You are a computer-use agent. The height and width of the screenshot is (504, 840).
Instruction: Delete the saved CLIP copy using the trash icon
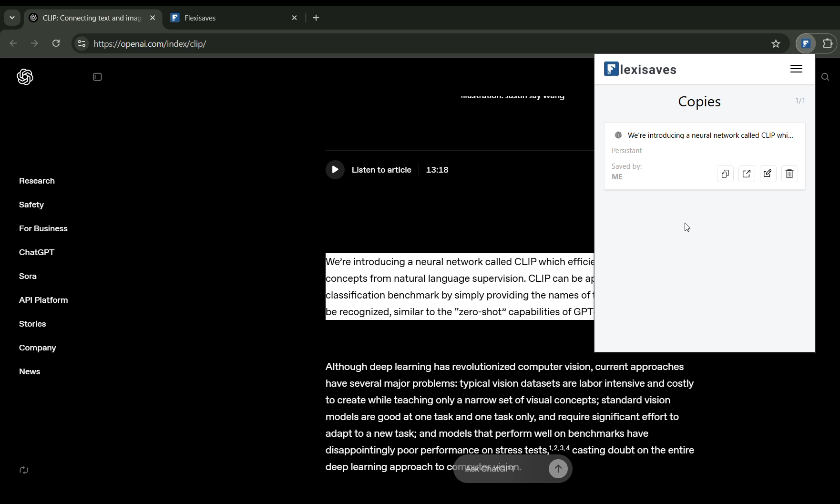[789, 174]
